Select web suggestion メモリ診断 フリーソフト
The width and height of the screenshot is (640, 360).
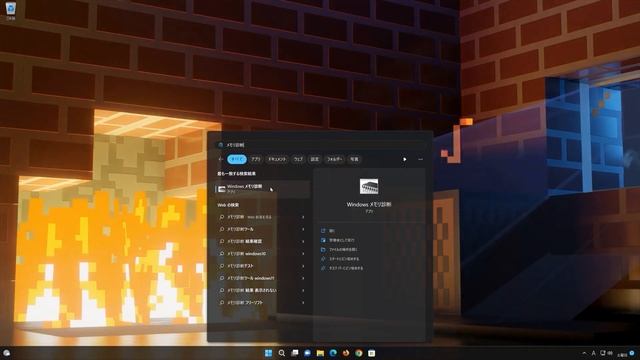262,303
